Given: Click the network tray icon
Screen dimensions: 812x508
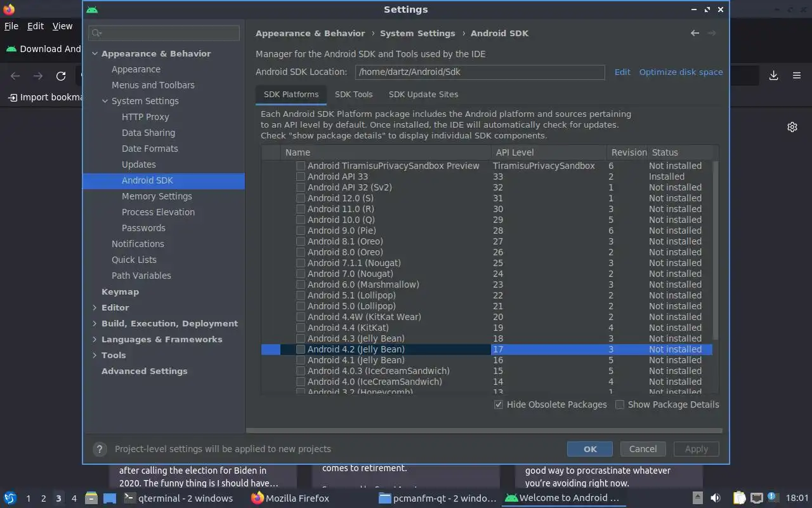Looking at the screenshot, I should point(756,498).
